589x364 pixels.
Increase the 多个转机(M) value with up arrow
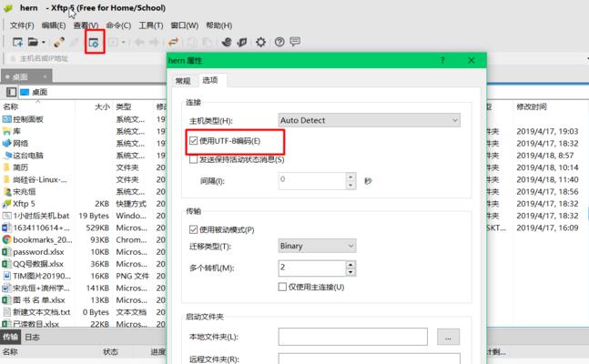pyautogui.click(x=350, y=265)
